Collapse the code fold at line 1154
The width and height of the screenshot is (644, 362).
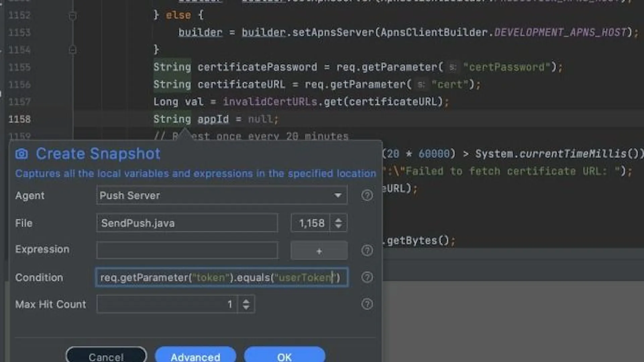point(72,50)
